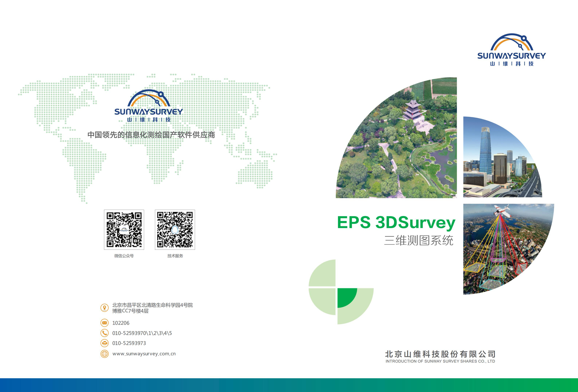Click the 技术服务 caption
Image resolution: width=578 pixels, height=392 pixels.
175,256
